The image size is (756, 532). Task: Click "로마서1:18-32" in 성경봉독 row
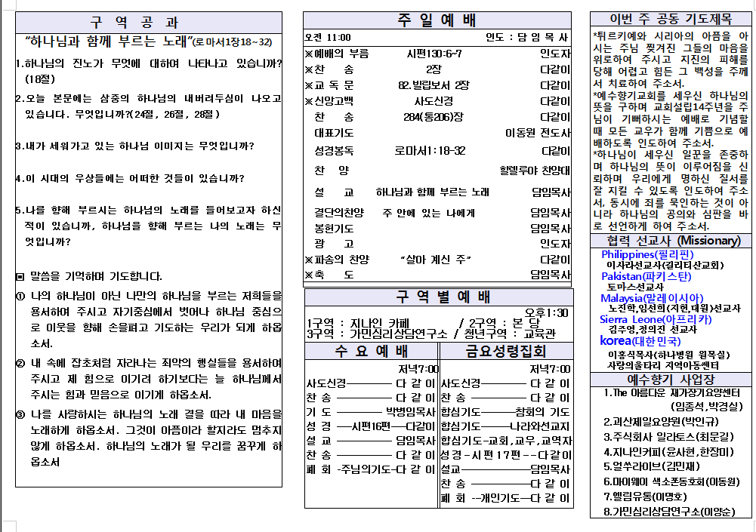[x=430, y=151]
